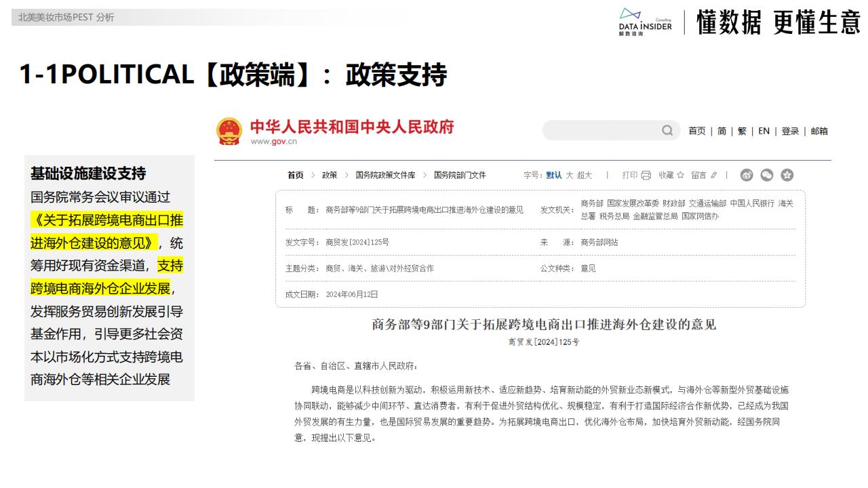Switch language to EN

(764, 131)
